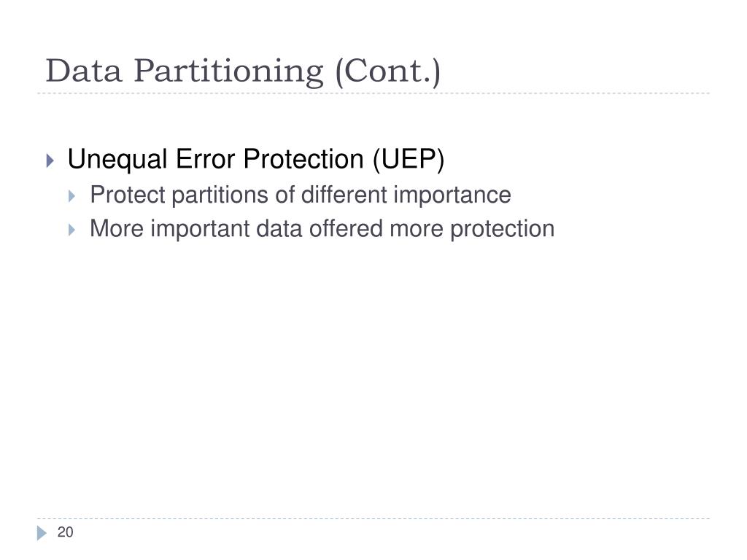747x560 pixels.
Task: Select the slide number 20 in footer
Action: pos(65,532)
